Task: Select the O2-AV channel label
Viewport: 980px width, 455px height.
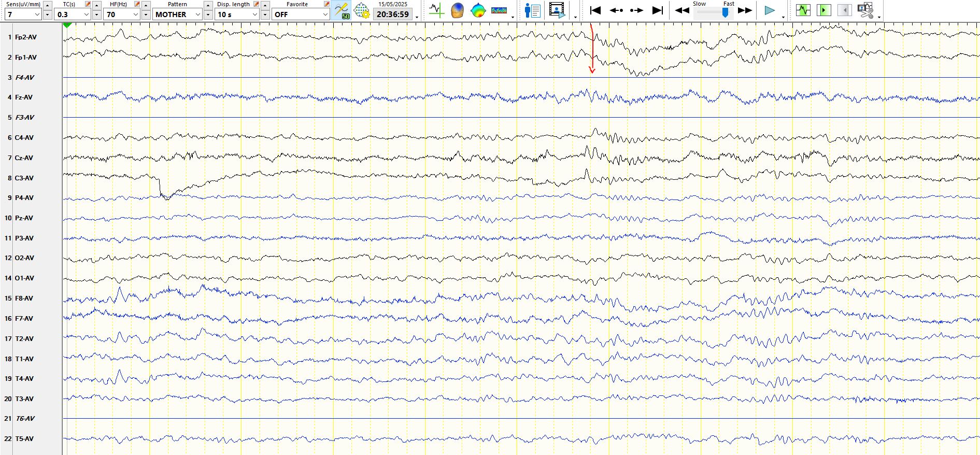Action: [24, 258]
